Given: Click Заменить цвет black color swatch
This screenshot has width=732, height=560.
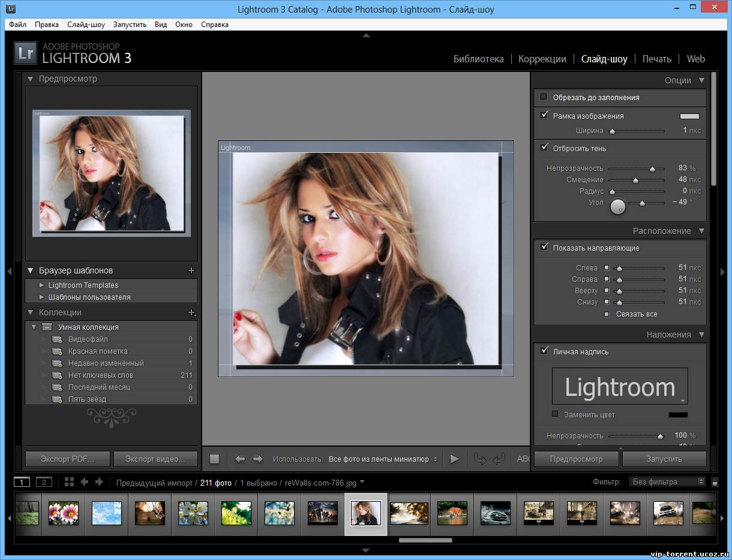Looking at the screenshot, I should [x=679, y=415].
